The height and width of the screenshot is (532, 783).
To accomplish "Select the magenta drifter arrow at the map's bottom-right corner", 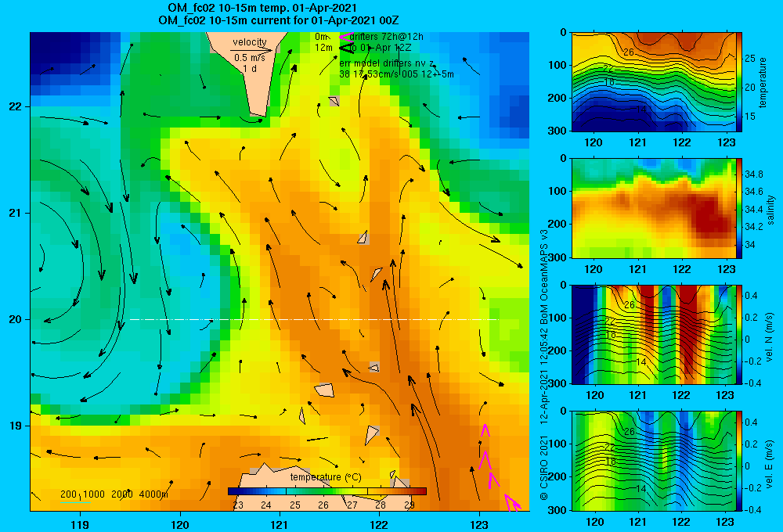I will coord(512,502).
